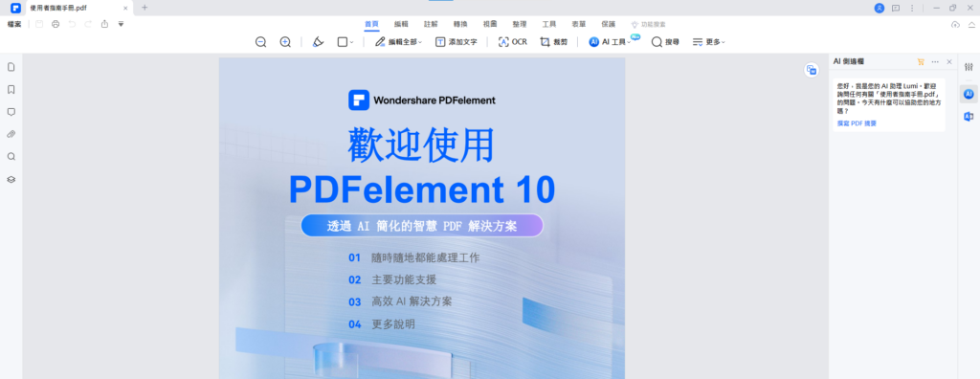Click the 主要功能支援 contents line
The height and width of the screenshot is (379, 980).
point(404,279)
